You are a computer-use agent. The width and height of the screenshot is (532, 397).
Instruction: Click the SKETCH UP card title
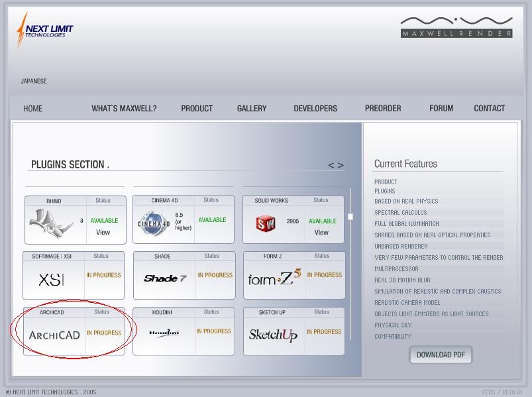[272, 312]
